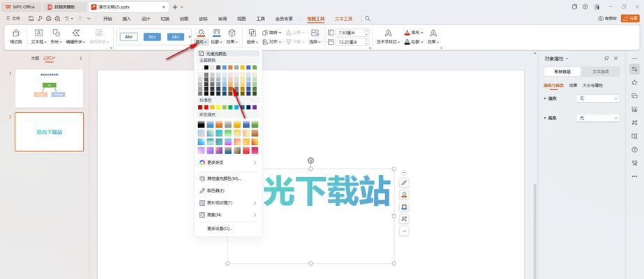Pin the 对象属性 panel
Image resolution: width=644 pixels, height=279 pixels.
606,59
